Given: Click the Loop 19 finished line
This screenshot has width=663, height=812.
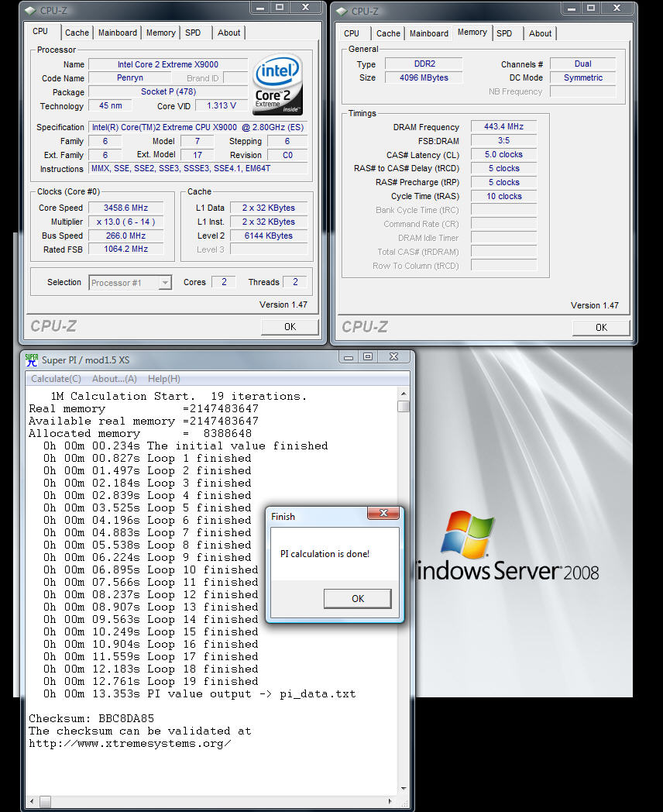Looking at the screenshot, I should coord(150,682).
